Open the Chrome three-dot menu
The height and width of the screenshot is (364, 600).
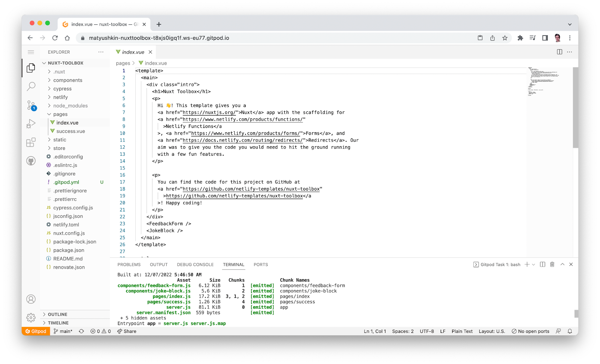click(570, 38)
